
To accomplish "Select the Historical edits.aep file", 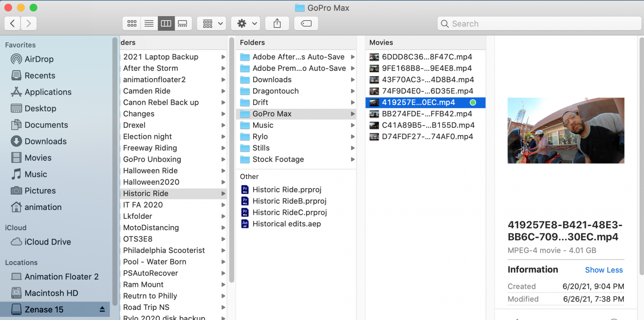I will pyautogui.click(x=286, y=224).
